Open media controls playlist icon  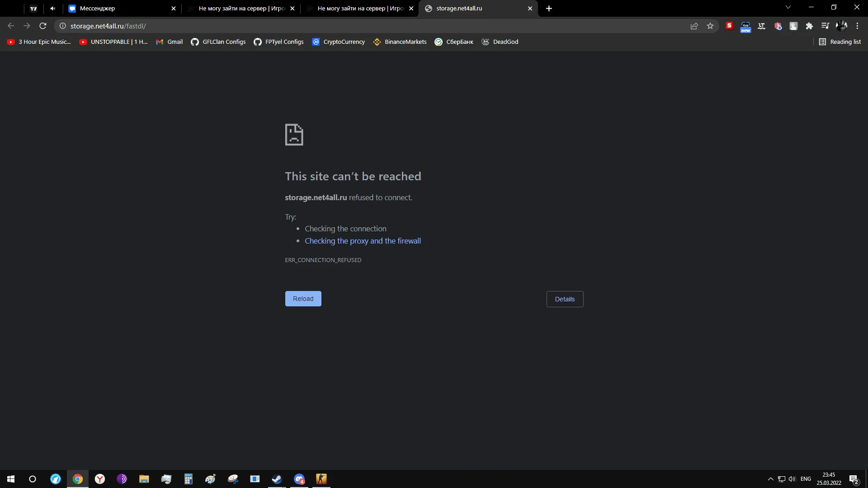[825, 26]
